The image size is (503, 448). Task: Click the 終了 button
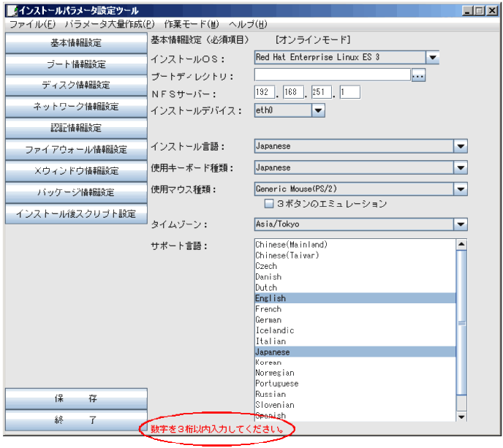coord(76,420)
